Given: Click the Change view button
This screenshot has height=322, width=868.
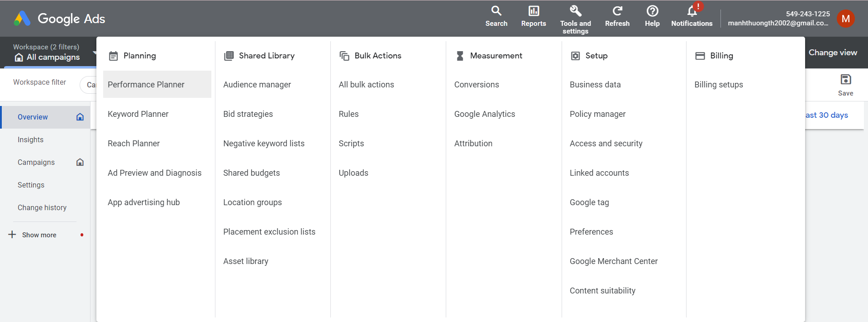Looking at the screenshot, I should (833, 53).
